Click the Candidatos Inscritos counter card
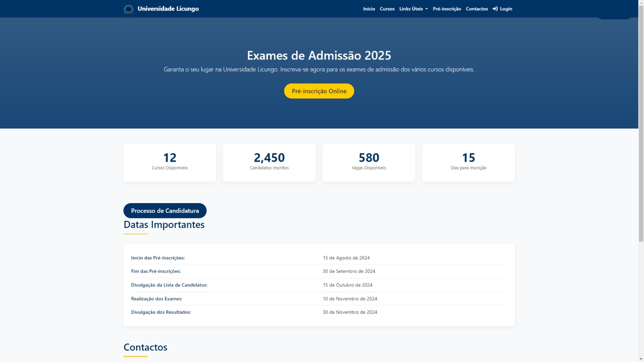 coord(269,162)
